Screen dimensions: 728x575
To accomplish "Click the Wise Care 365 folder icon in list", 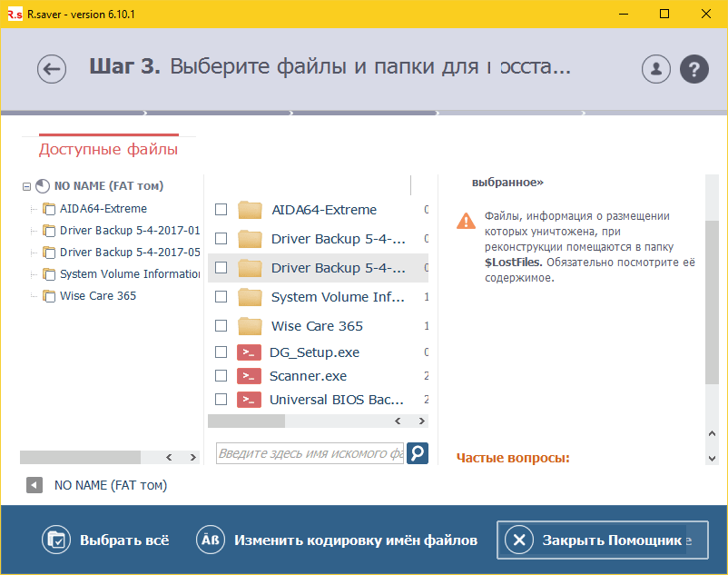I will 250,326.
